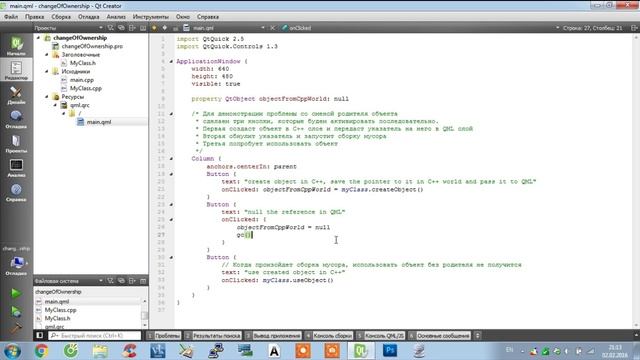Open the Сборка menu

tap(61, 17)
